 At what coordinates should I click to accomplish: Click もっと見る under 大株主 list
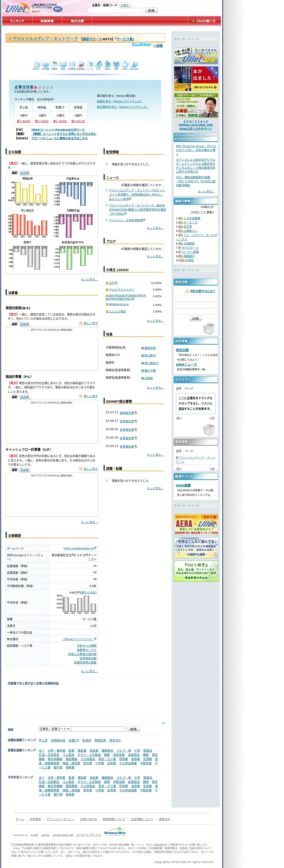tap(155, 321)
